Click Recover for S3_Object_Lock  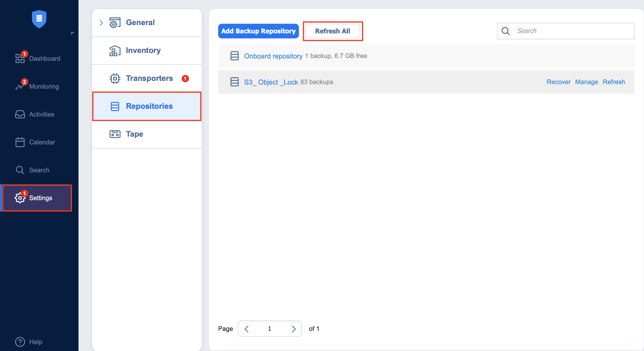pyautogui.click(x=558, y=82)
